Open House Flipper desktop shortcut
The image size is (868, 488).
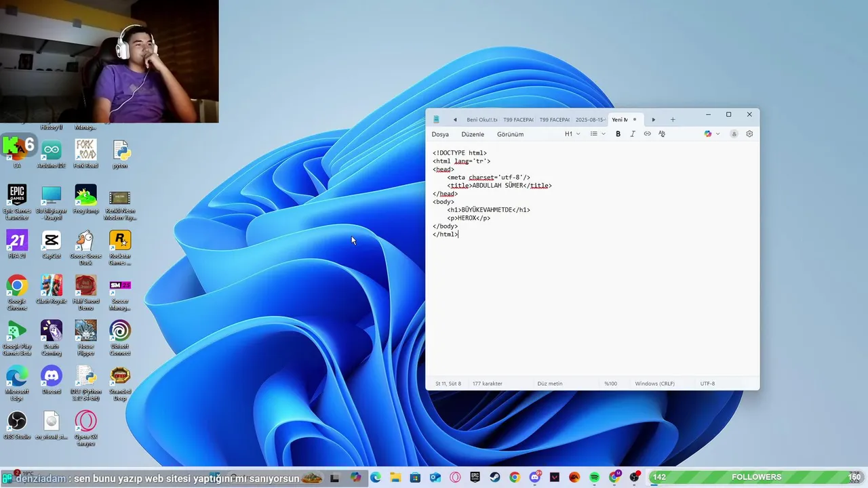86,338
